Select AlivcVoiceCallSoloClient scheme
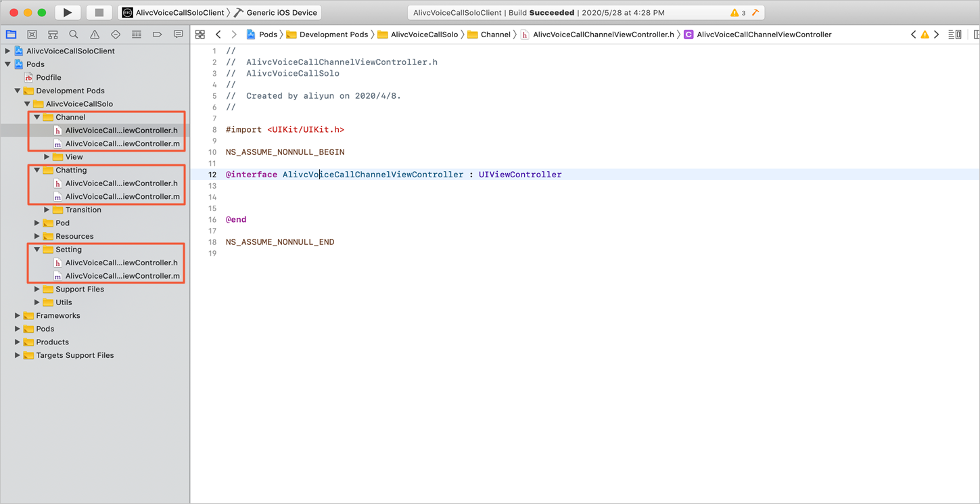980x504 pixels. (x=173, y=13)
